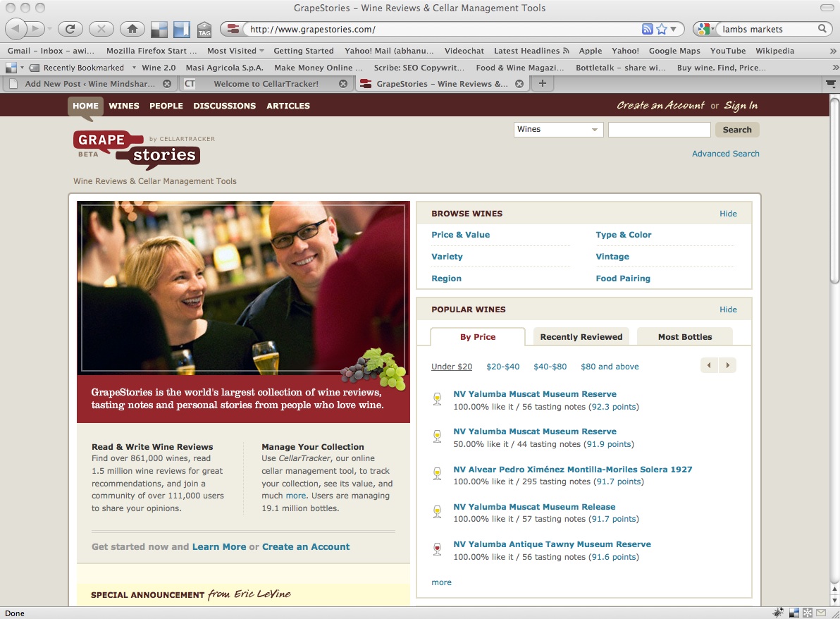Open NV Alvear Pedro Ximénez wine link

pyautogui.click(x=573, y=469)
